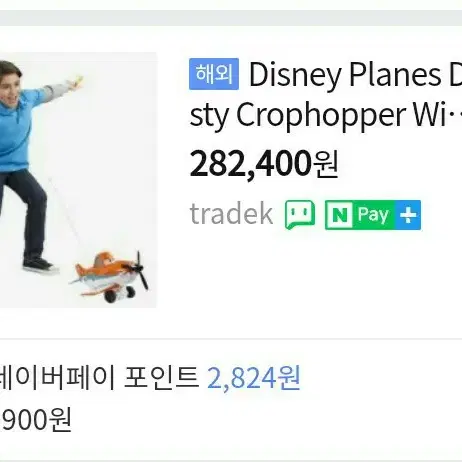Click the green N logo in Npay badge
The width and height of the screenshot is (462, 462).
340,215
